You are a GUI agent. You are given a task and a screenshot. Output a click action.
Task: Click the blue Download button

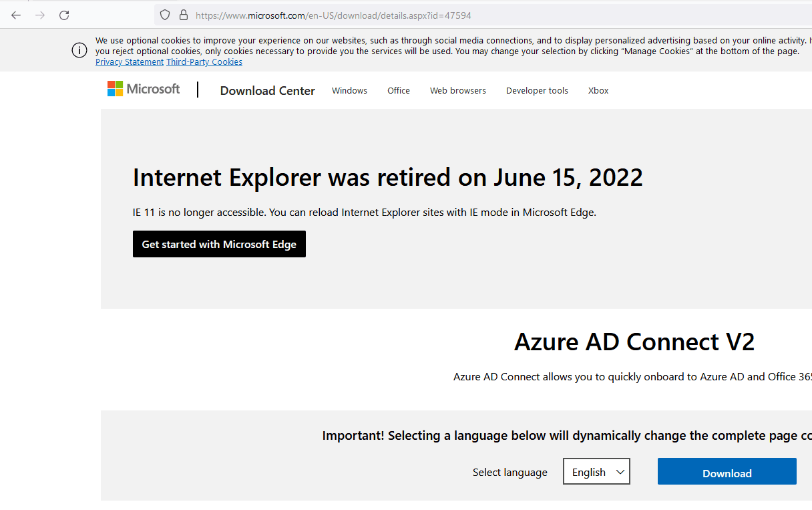(x=727, y=472)
